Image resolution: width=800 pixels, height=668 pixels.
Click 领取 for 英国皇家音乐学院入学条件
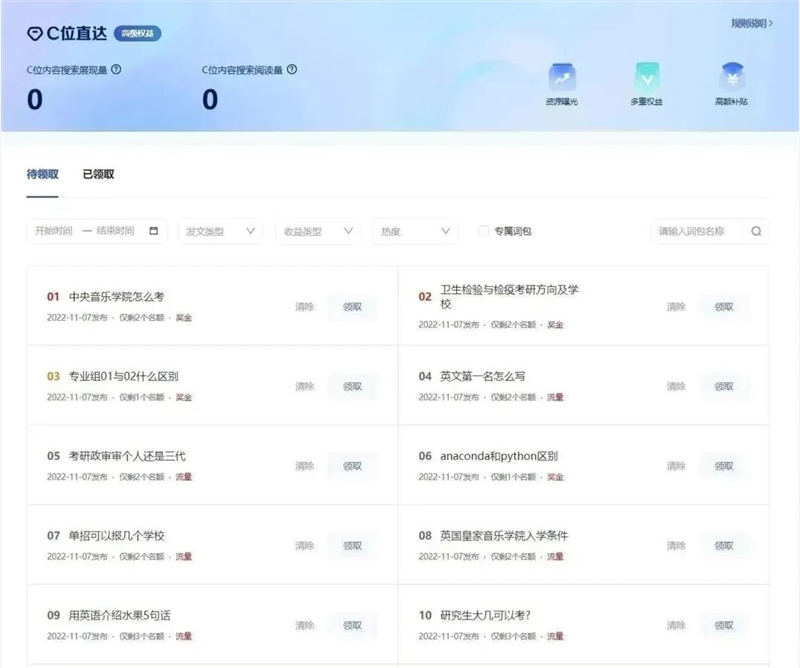[x=723, y=545]
